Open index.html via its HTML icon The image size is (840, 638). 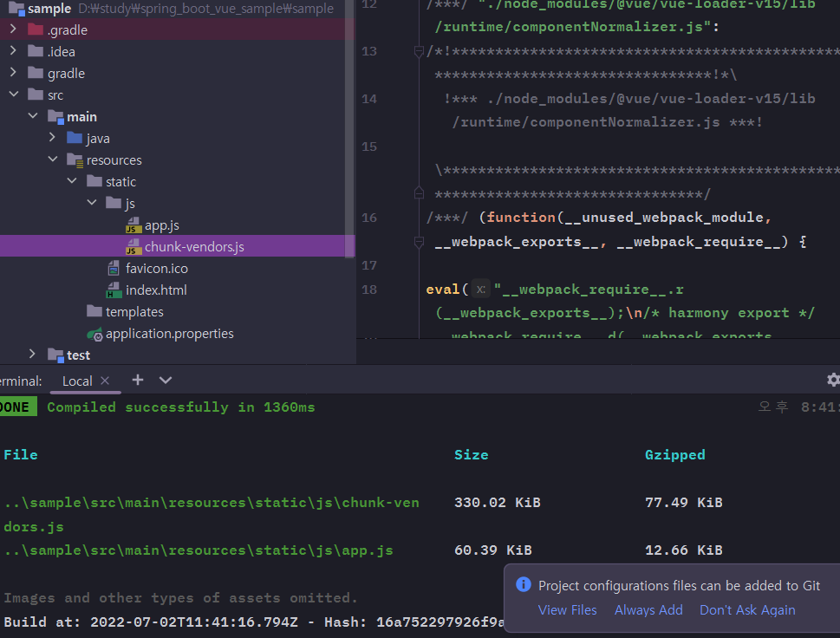(x=114, y=290)
